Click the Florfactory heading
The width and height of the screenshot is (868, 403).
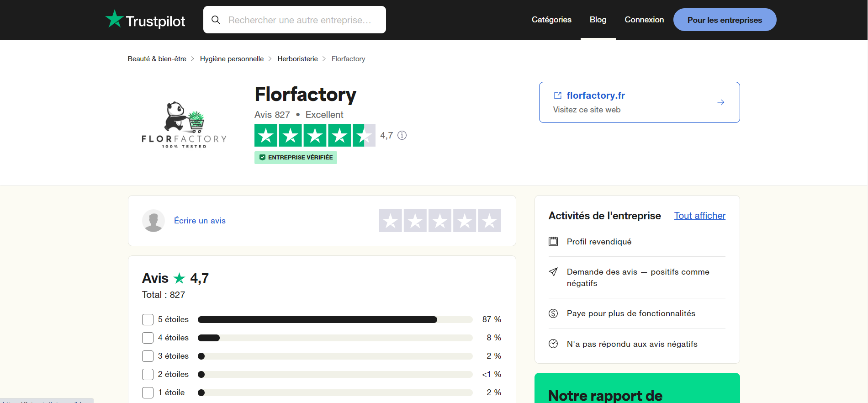click(305, 95)
